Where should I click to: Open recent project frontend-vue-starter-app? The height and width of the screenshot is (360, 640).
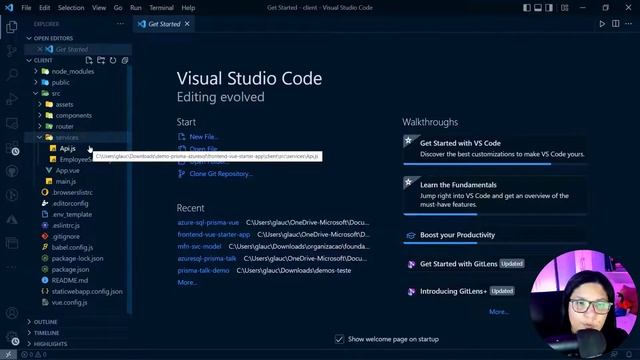(x=214, y=234)
